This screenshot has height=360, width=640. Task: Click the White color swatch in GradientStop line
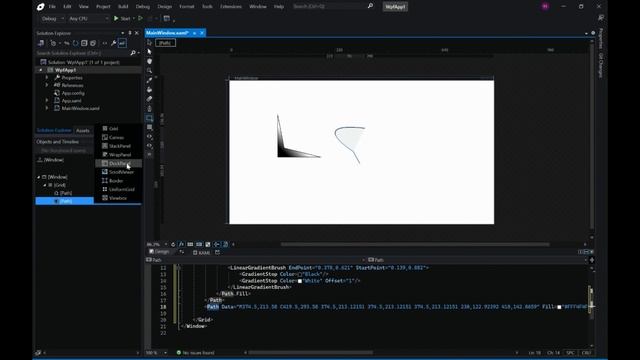coord(300,281)
